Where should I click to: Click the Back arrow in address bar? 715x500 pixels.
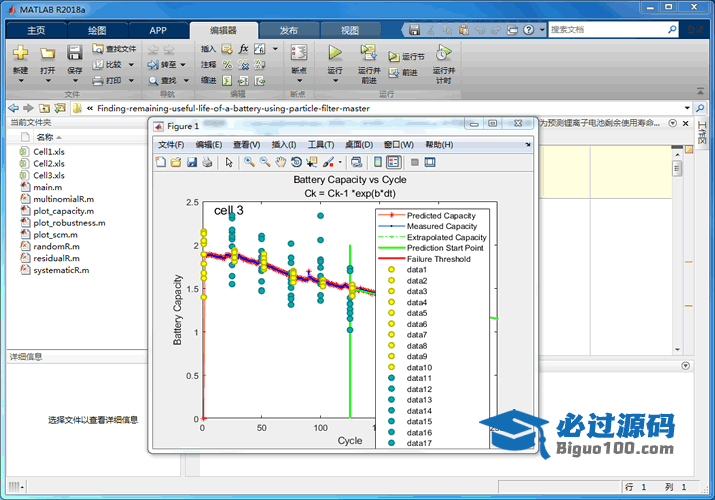tap(14, 108)
